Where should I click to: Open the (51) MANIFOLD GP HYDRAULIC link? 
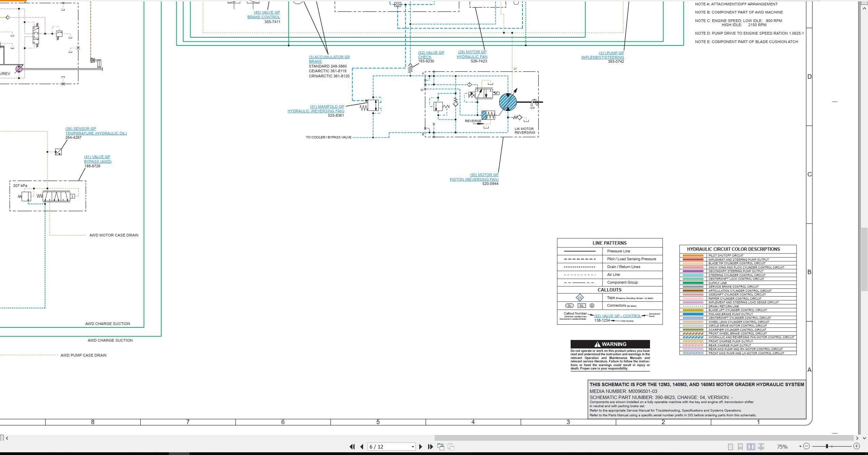coord(316,109)
